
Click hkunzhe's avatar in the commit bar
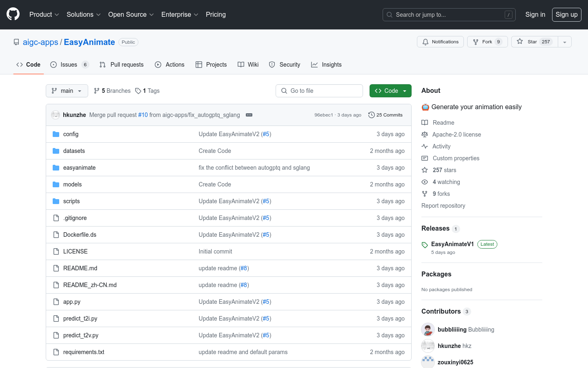click(x=56, y=115)
